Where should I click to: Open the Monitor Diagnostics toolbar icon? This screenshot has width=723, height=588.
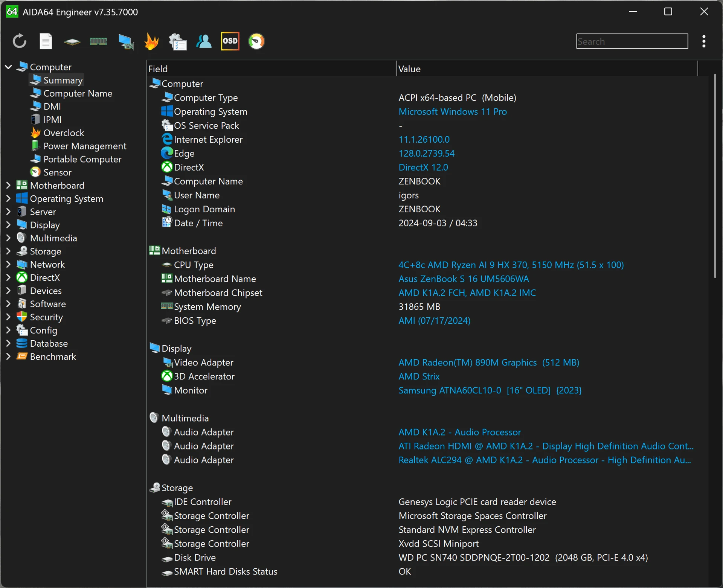126,41
